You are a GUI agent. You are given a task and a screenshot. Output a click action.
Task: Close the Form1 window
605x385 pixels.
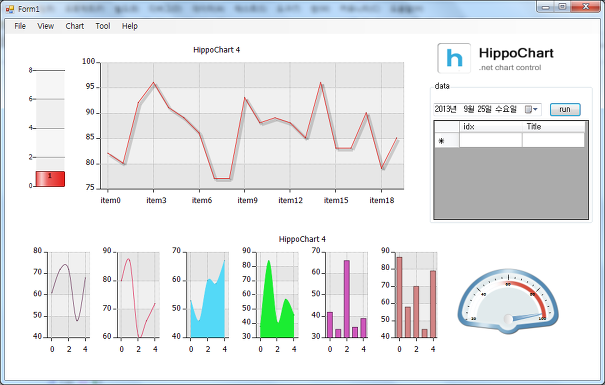point(585,7)
